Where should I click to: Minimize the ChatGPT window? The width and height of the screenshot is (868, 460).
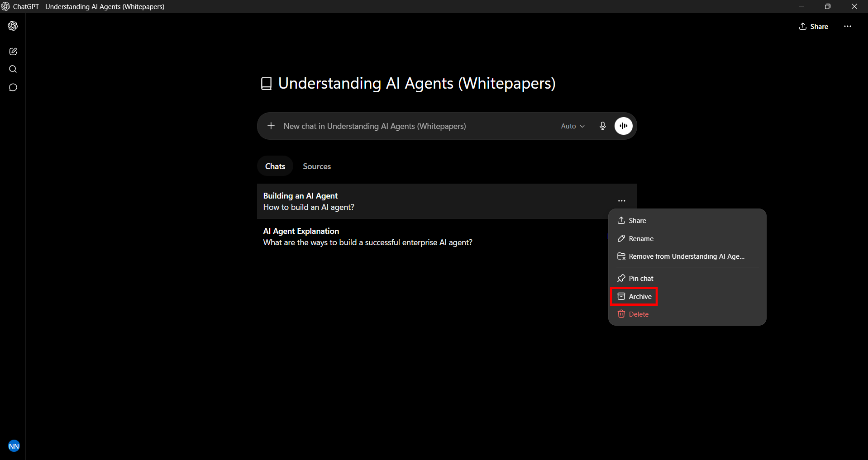pyautogui.click(x=801, y=6)
